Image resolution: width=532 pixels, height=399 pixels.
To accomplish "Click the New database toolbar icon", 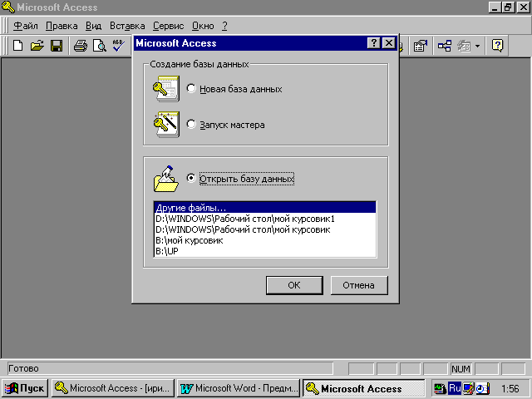I will [x=18, y=45].
